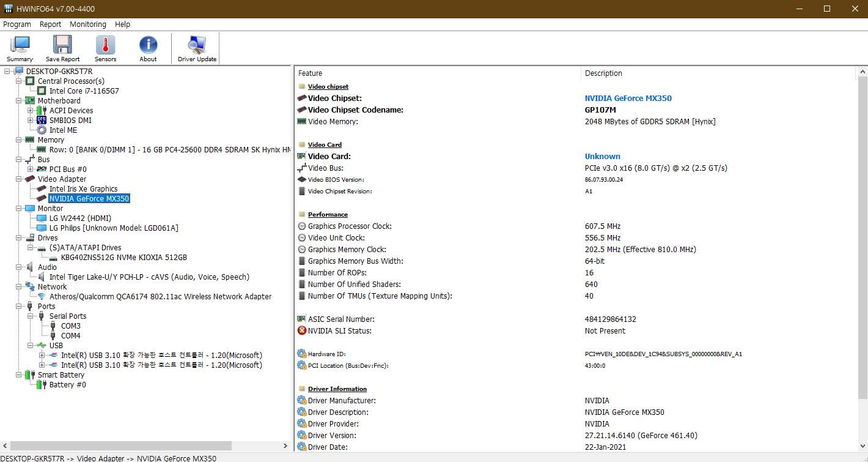Expand the ACPI Devices node
Screen dimensions: 868x462
point(31,110)
